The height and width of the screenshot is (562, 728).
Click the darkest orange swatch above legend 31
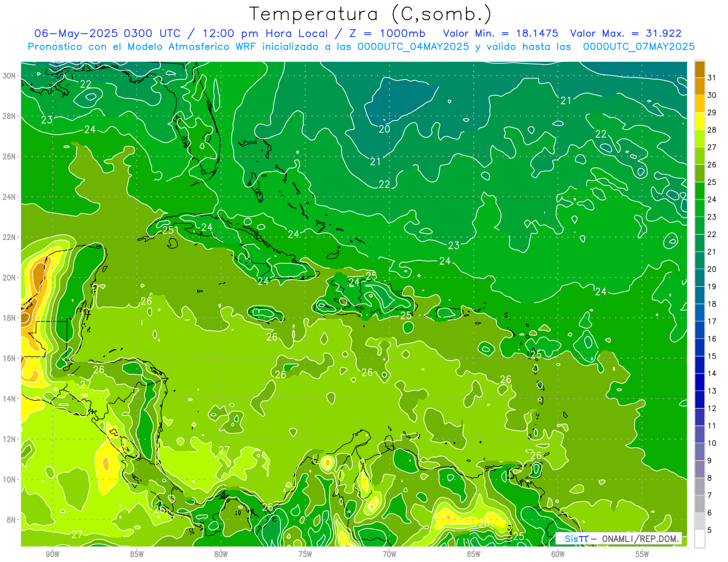coord(699,69)
